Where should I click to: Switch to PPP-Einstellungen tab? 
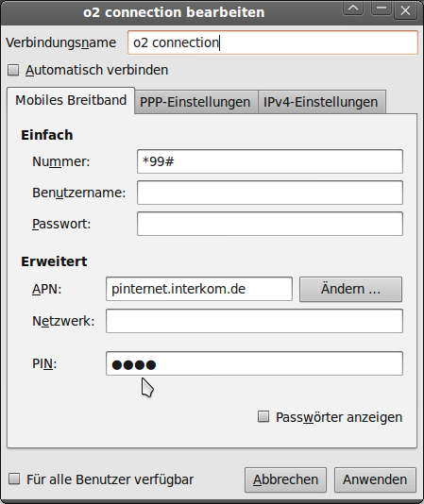pyautogui.click(x=195, y=102)
